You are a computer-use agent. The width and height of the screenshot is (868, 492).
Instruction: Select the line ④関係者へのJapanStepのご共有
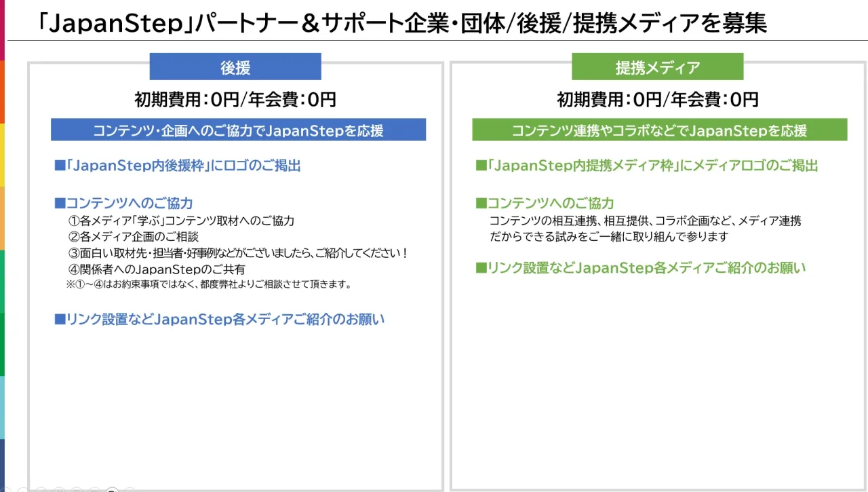(x=157, y=269)
